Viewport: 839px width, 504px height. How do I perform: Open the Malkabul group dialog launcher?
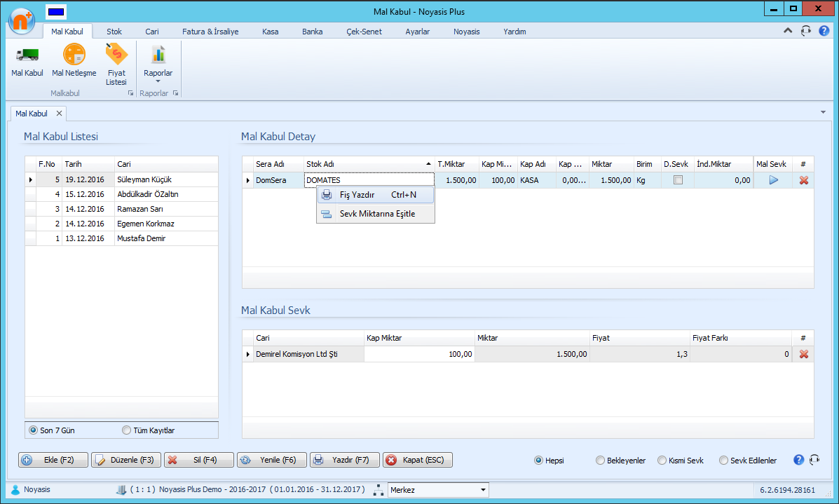point(130,93)
